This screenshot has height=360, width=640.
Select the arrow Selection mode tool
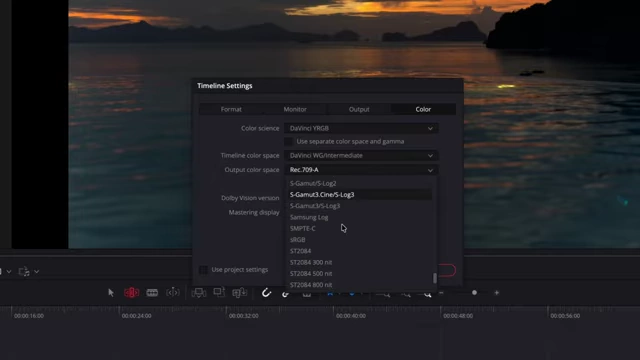pos(111,293)
